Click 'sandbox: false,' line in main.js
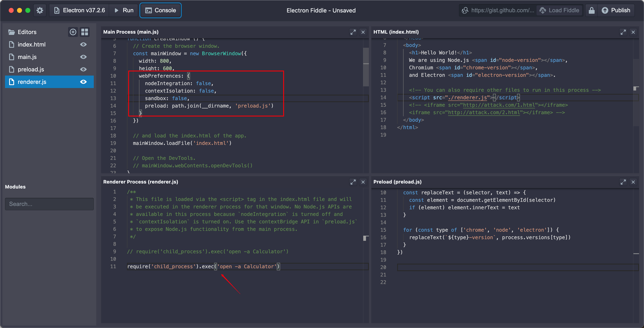This screenshot has height=328, width=644. click(x=167, y=98)
